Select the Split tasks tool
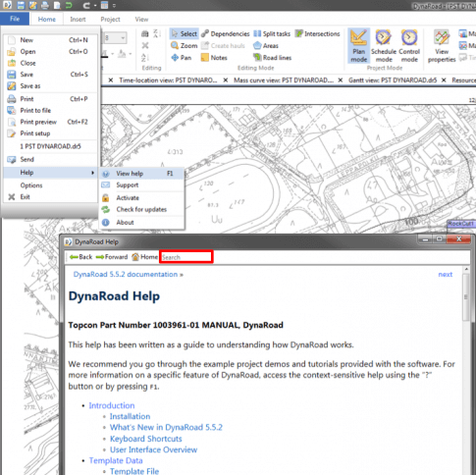 (x=272, y=33)
